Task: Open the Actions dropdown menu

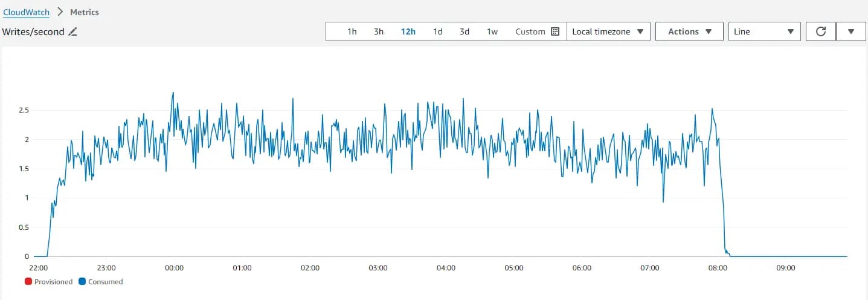Action: [x=689, y=31]
